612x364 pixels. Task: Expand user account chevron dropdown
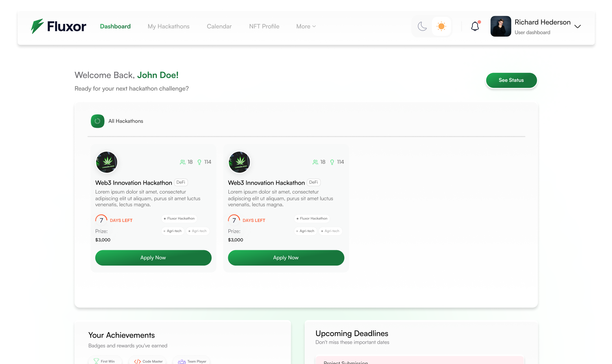(x=577, y=27)
